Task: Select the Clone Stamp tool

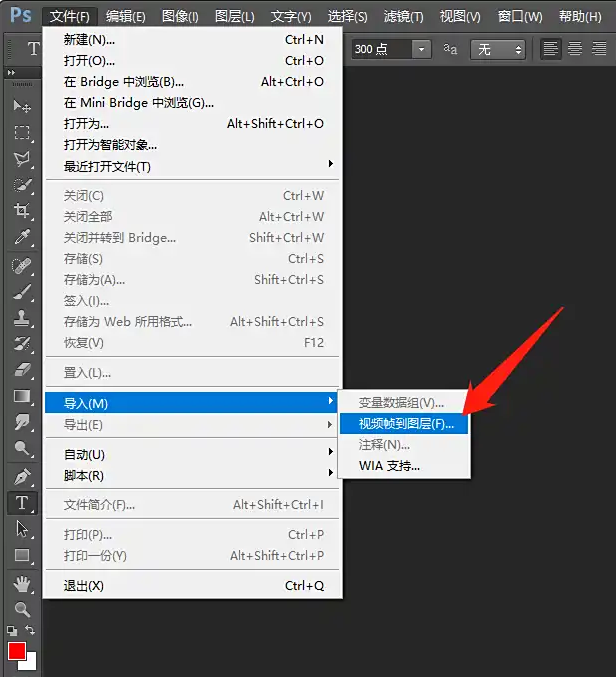Action: pyautogui.click(x=22, y=318)
